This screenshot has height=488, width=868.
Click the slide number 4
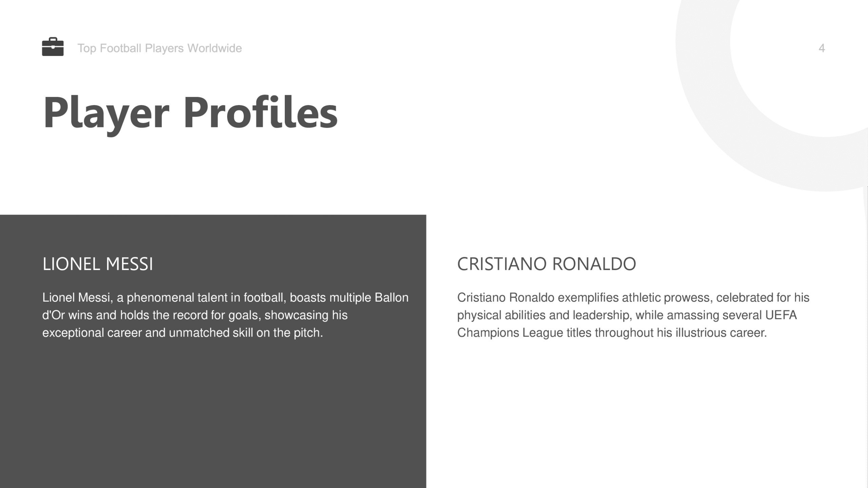[x=822, y=48]
